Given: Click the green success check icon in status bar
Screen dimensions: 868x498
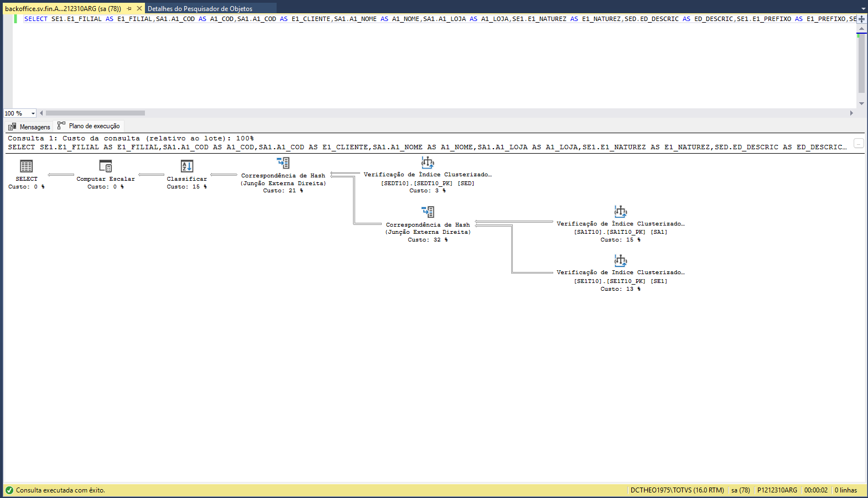Looking at the screenshot, I should coord(9,490).
